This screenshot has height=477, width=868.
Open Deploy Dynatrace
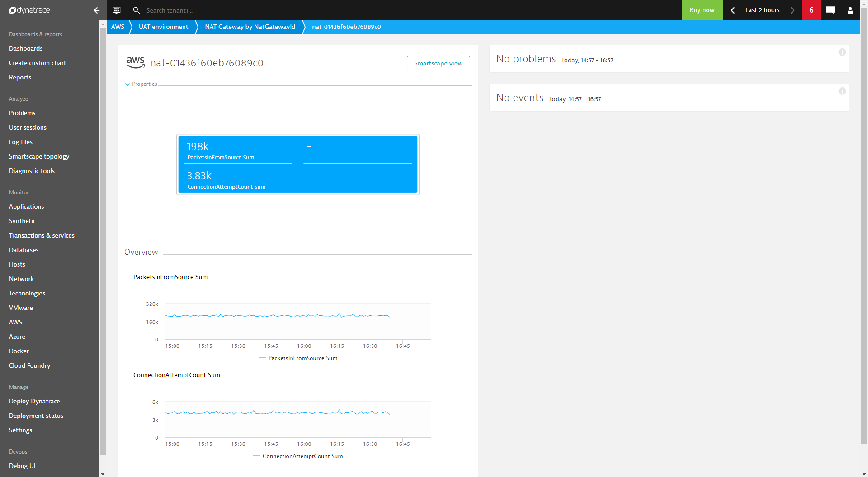pos(34,401)
